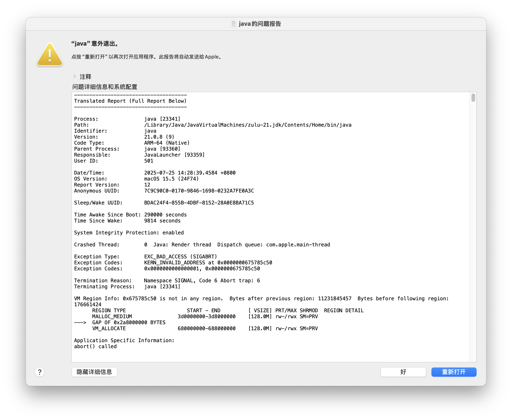The width and height of the screenshot is (512, 420).
Task: Click the Terminating Process line
Action: tap(127, 287)
